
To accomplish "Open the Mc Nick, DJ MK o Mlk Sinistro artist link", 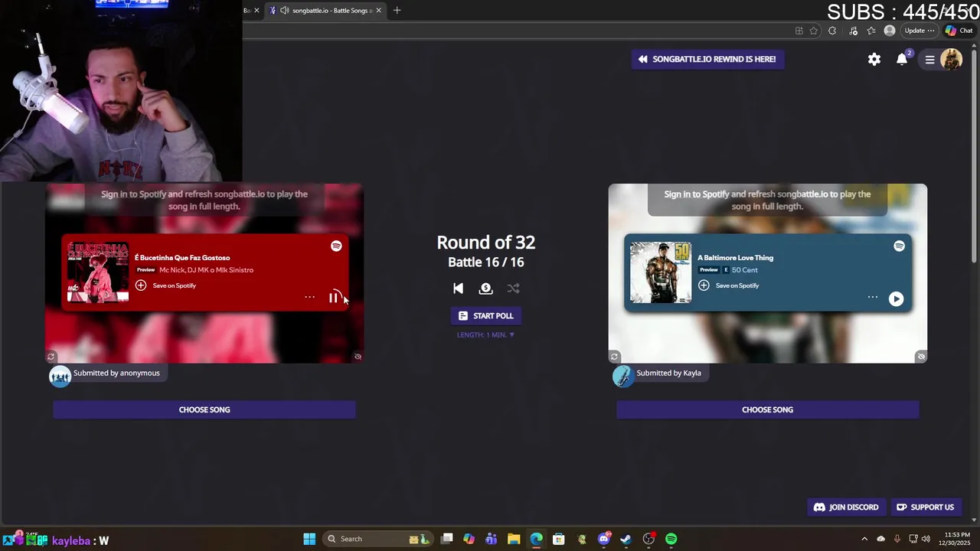I will 206,270.
